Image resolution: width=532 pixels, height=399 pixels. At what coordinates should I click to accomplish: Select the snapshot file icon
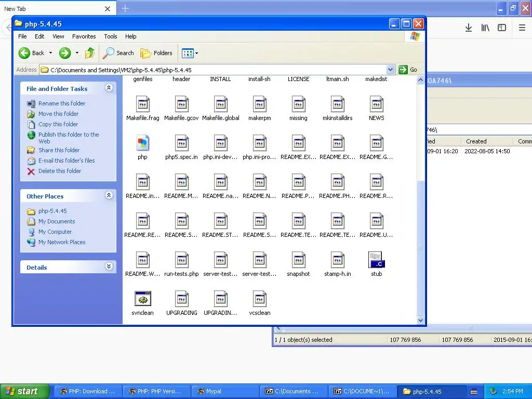pos(299,260)
